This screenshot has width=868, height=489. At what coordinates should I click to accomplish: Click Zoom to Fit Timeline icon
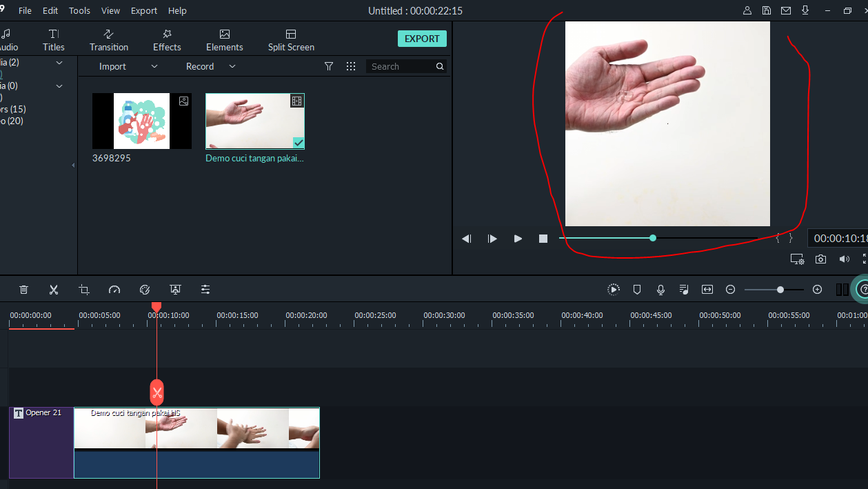pyautogui.click(x=707, y=290)
